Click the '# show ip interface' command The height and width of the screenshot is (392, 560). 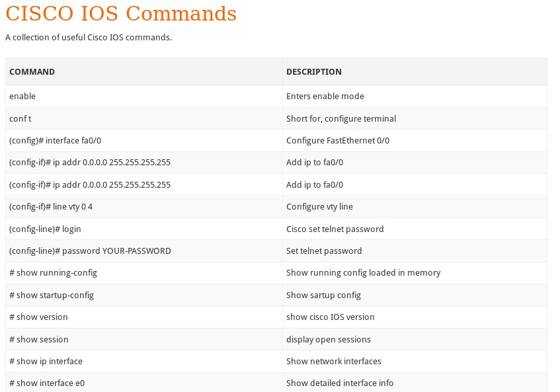[46, 362]
